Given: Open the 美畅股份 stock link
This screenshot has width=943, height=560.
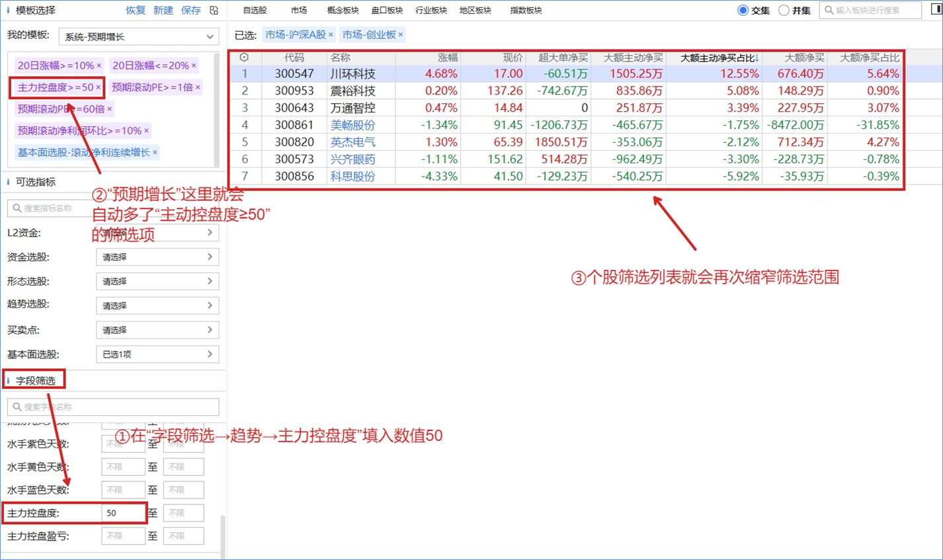Looking at the screenshot, I should tap(352, 125).
